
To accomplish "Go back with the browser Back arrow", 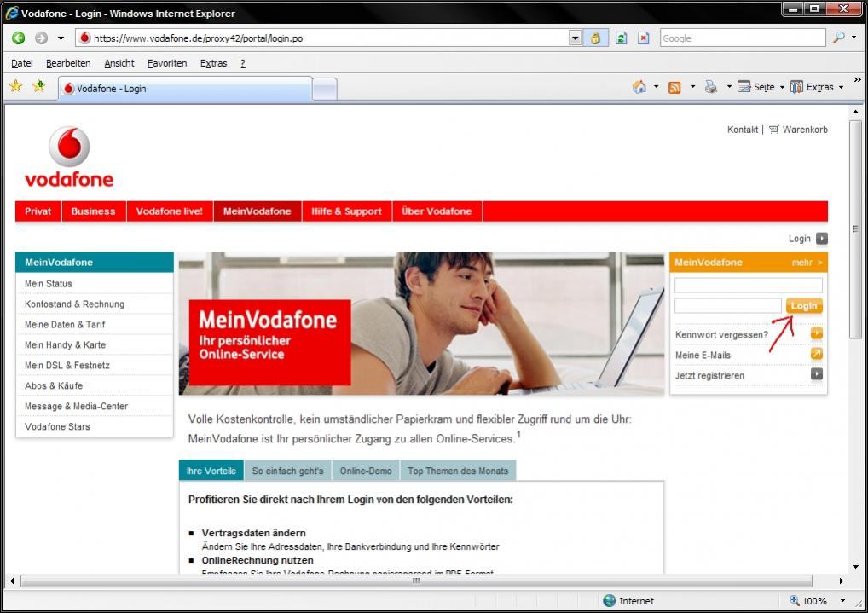I will 18,38.
